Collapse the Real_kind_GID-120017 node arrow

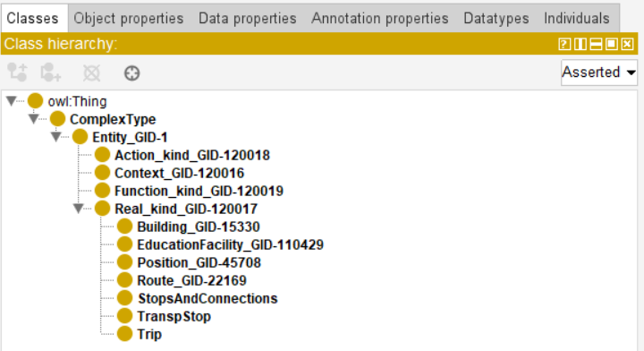[79, 209]
